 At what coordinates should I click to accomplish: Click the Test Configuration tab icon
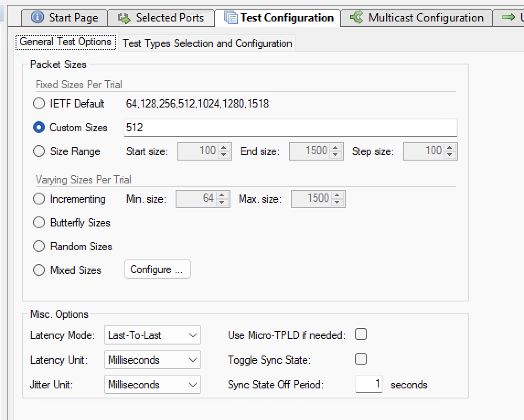point(231,18)
